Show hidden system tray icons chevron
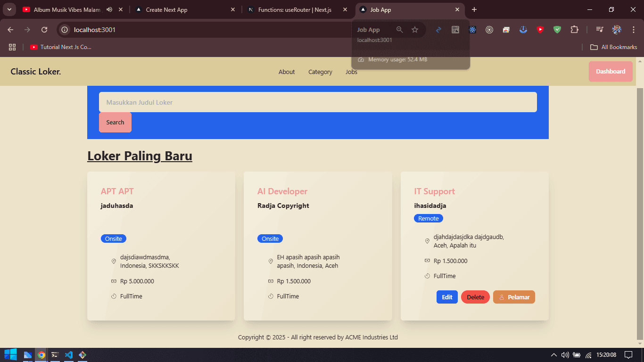The image size is (644, 362). tap(553, 355)
